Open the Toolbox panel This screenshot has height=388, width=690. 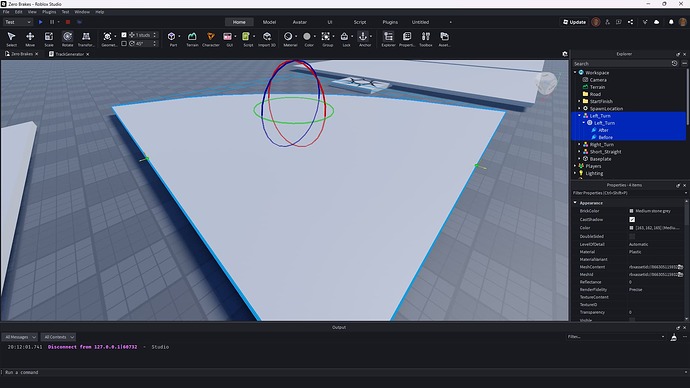tap(426, 39)
